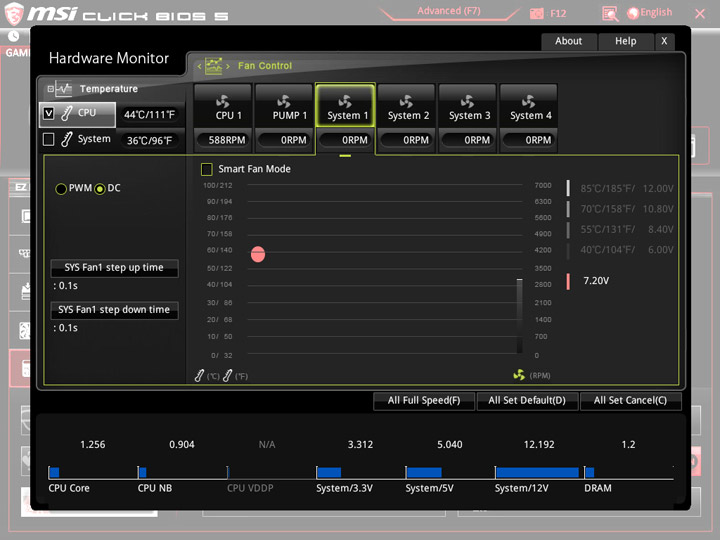The width and height of the screenshot is (720, 540).
Task: Select the System 2 fan tab
Action: tap(406, 106)
